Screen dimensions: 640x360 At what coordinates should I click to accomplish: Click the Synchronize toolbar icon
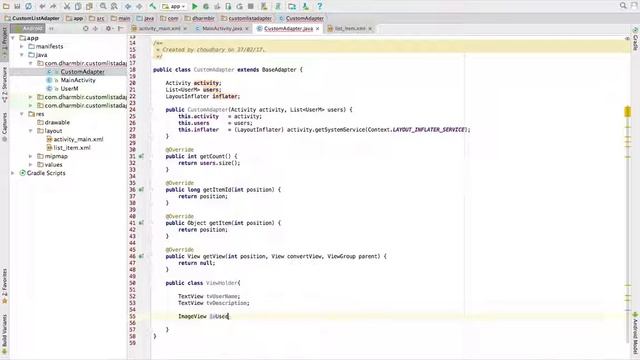[x=29, y=6]
